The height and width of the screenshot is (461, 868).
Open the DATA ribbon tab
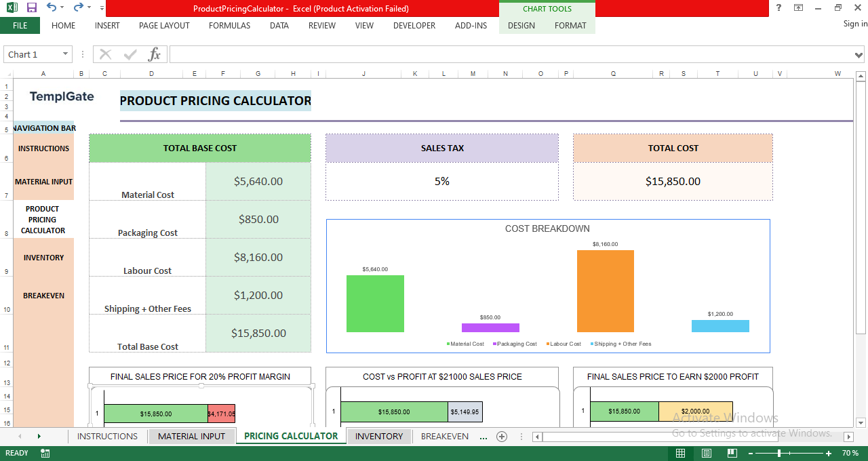pos(279,26)
